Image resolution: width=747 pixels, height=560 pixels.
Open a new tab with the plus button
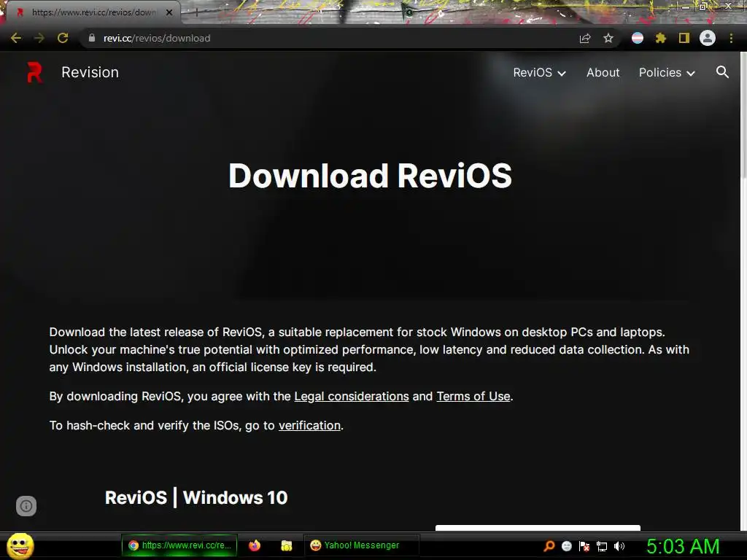point(196,12)
